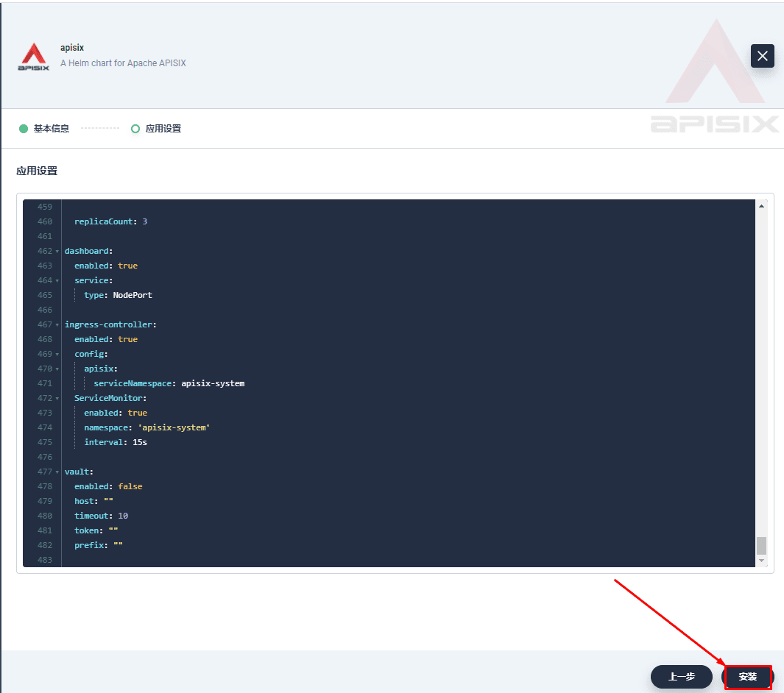The width and height of the screenshot is (784, 693).
Task: Click namespace value 'apisix-system'
Action: [174, 427]
